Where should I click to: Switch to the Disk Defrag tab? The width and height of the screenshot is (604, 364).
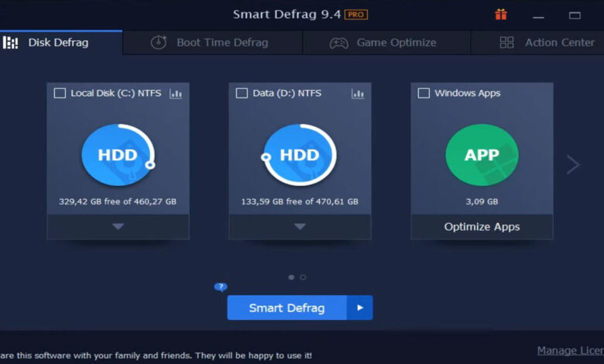click(x=61, y=43)
